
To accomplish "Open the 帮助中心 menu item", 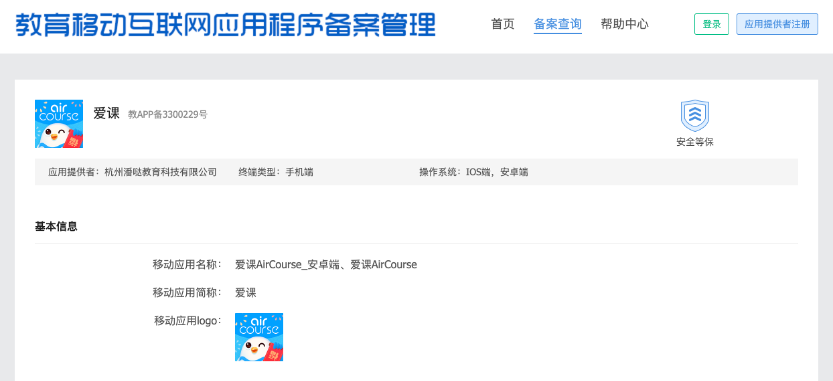I will pos(624,24).
